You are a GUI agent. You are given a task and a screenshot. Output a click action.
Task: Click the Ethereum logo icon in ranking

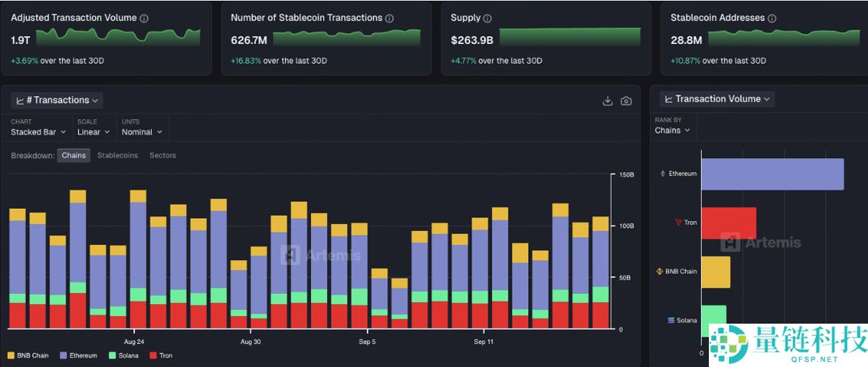[662, 174]
